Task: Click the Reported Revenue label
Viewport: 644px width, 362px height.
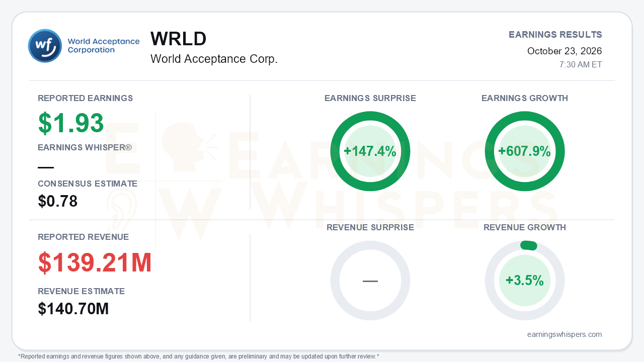Action: pyautogui.click(x=84, y=237)
